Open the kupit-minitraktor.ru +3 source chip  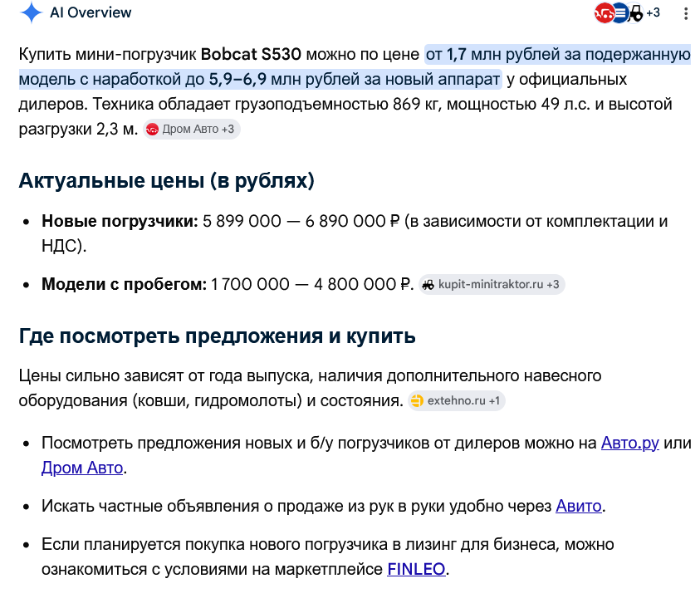click(x=492, y=284)
